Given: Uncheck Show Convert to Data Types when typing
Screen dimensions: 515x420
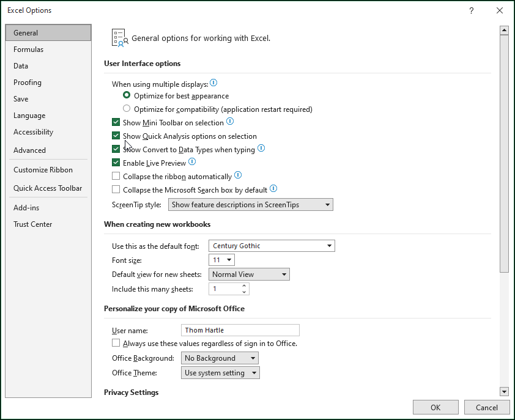Looking at the screenshot, I should 116,149.
